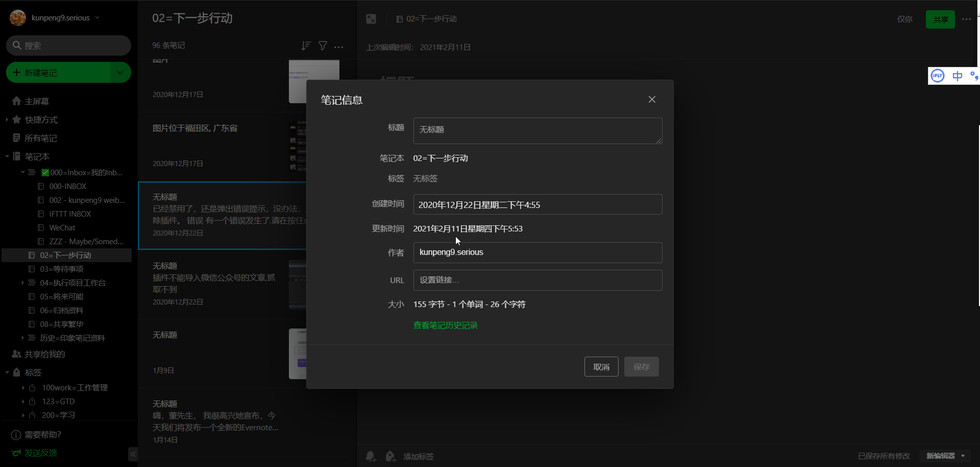The image size is (980, 467).
Task: Expand the 123=GTD tag
Action: [x=22, y=402]
